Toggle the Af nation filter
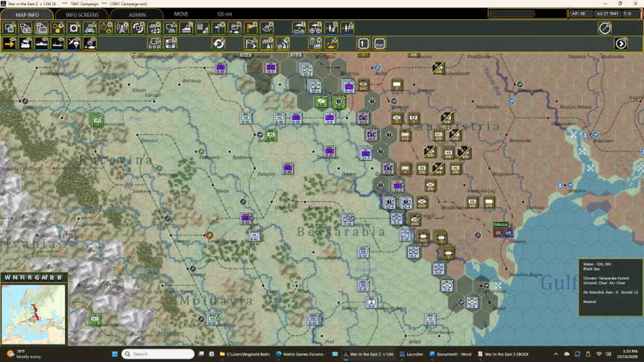This screenshot has width=644, height=362. (45, 277)
